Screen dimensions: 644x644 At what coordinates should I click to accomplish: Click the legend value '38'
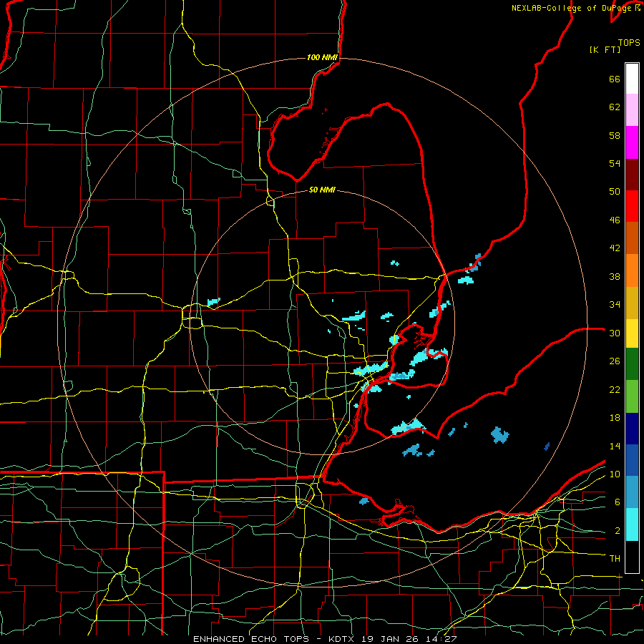coord(615,276)
